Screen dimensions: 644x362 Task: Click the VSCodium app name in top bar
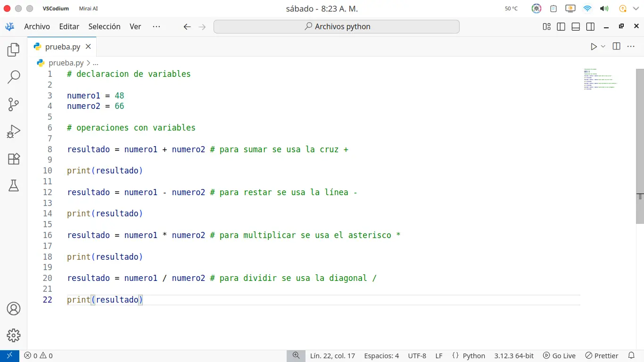56,8
